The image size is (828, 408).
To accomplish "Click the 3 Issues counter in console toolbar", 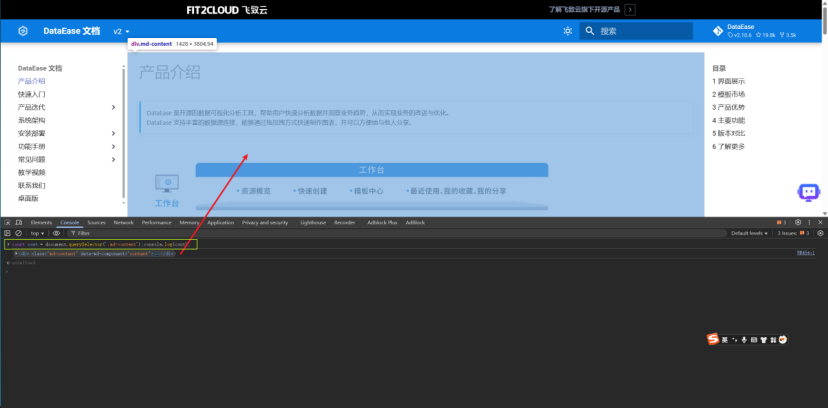I will (x=794, y=233).
